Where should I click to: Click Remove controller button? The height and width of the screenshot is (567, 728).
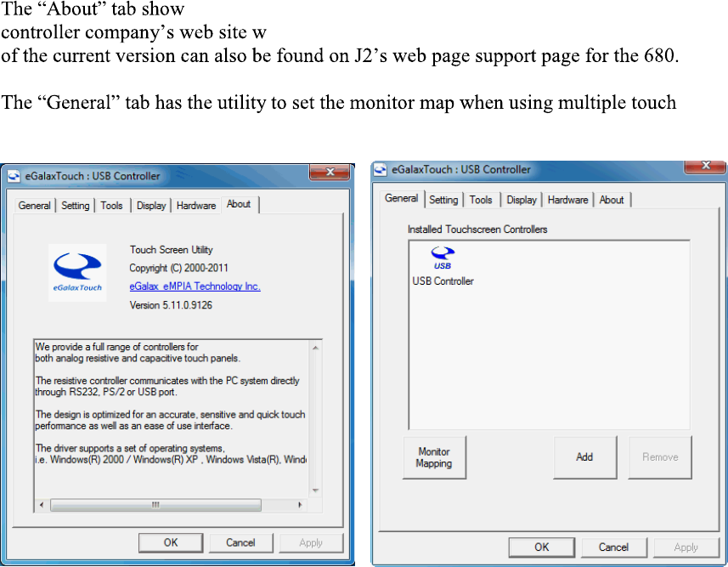[660, 457]
